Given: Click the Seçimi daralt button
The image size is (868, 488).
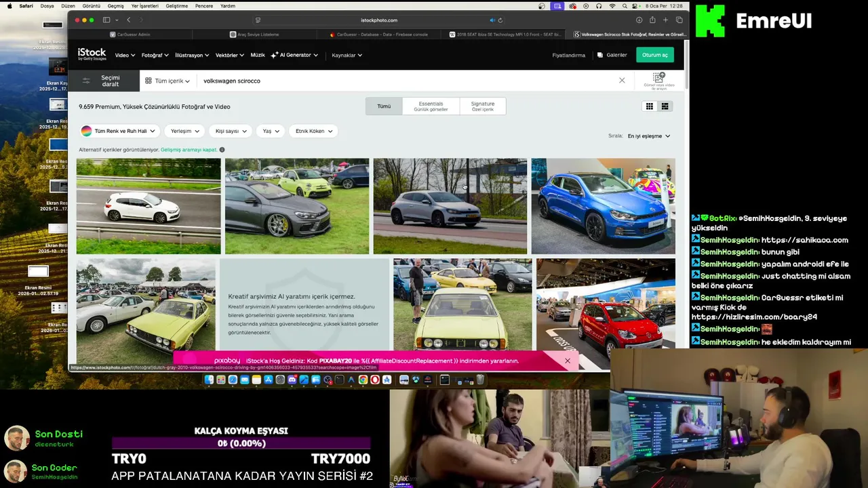Looking at the screenshot, I should click(104, 81).
